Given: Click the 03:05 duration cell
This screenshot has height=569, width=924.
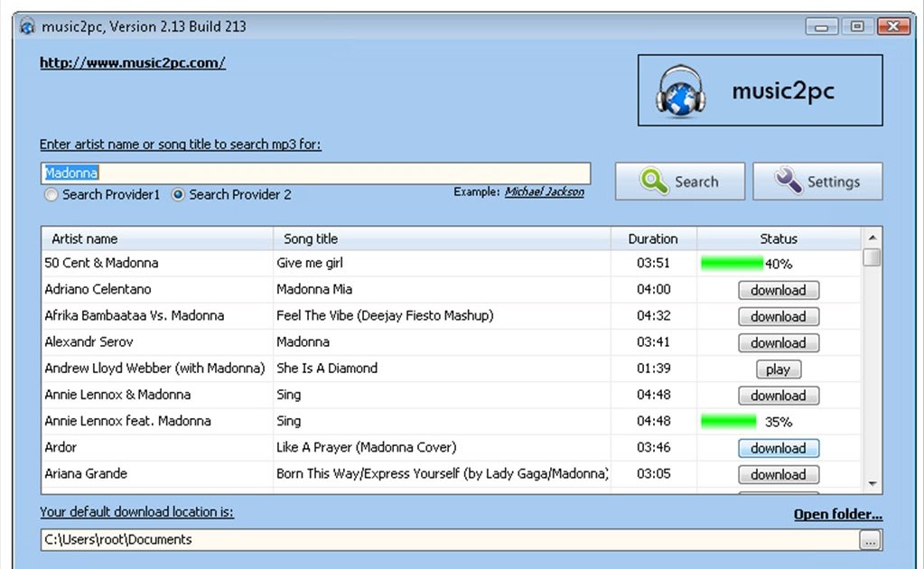Looking at the screenshot, I should point(654,473).
